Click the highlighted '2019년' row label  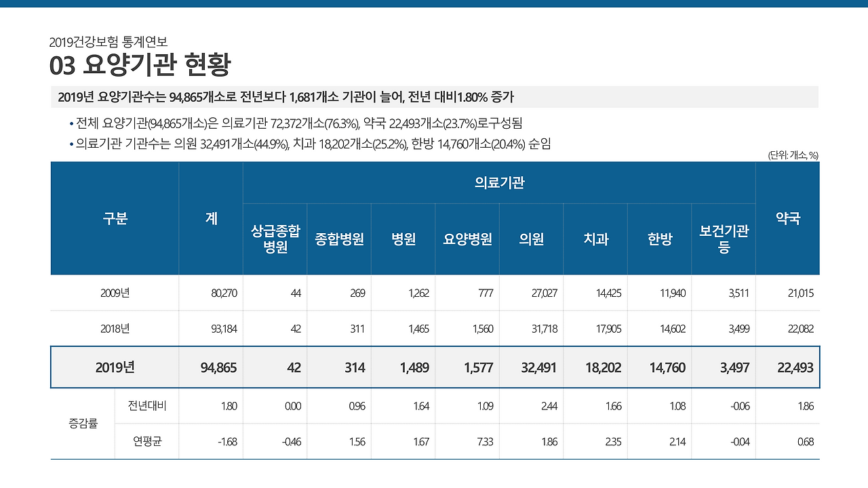pyautogui.click(x=115, y=367)
